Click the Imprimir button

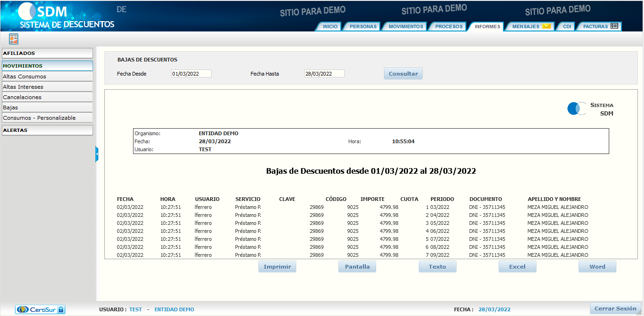tap(277, 267)
